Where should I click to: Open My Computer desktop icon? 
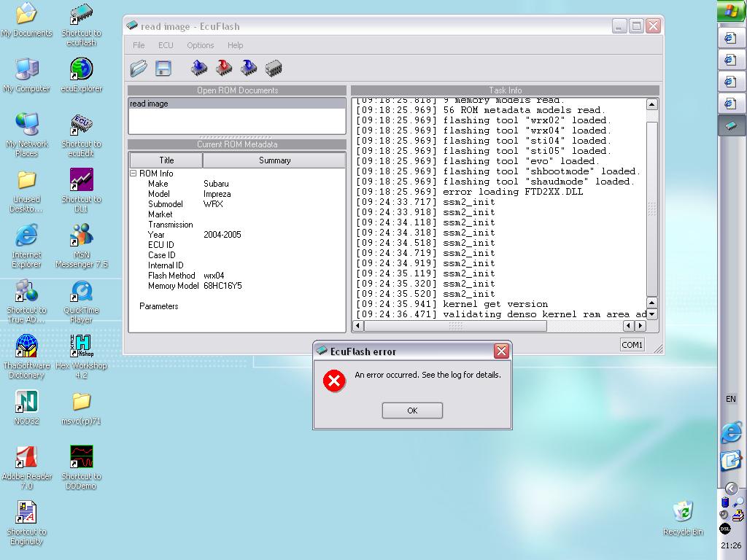point(26,75)
